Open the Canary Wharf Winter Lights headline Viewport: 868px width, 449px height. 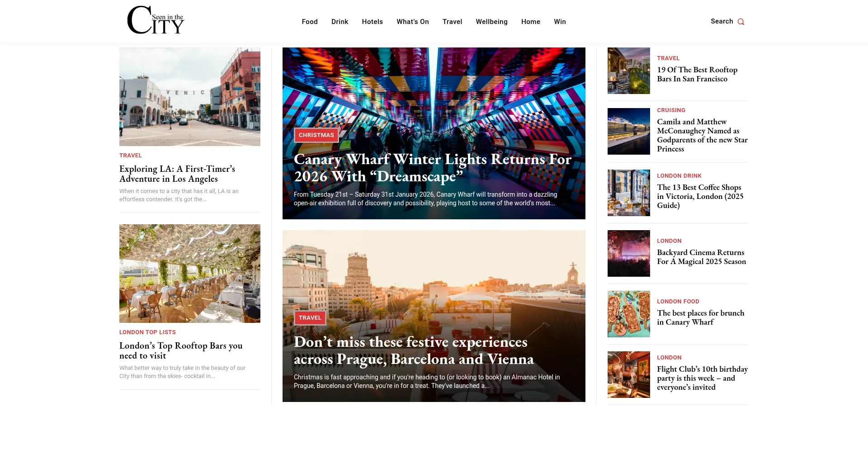(x=432, y=168)
